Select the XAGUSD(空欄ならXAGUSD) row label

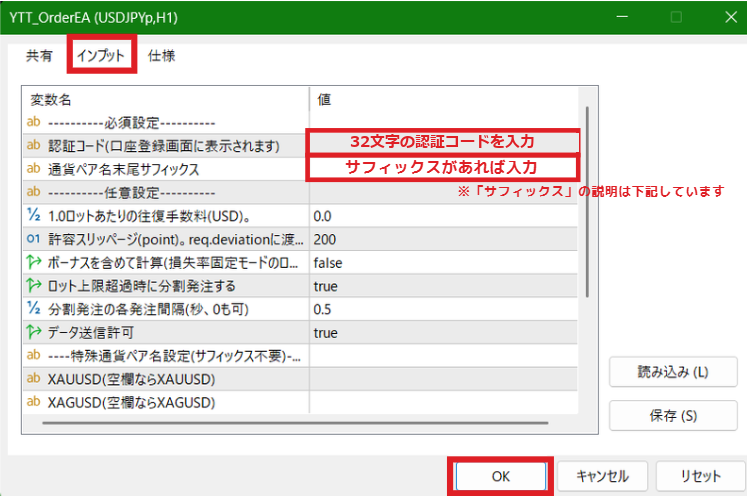click(131, 403)
